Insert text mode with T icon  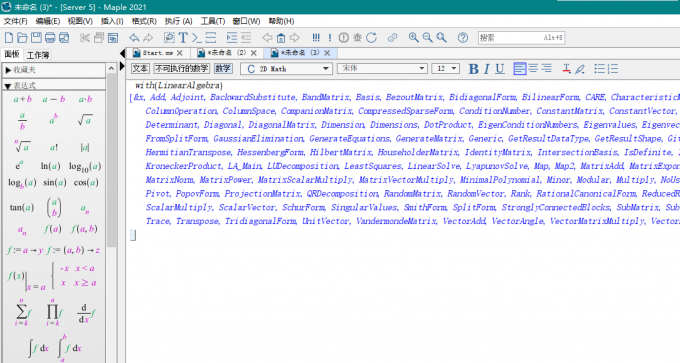[183, 38]
